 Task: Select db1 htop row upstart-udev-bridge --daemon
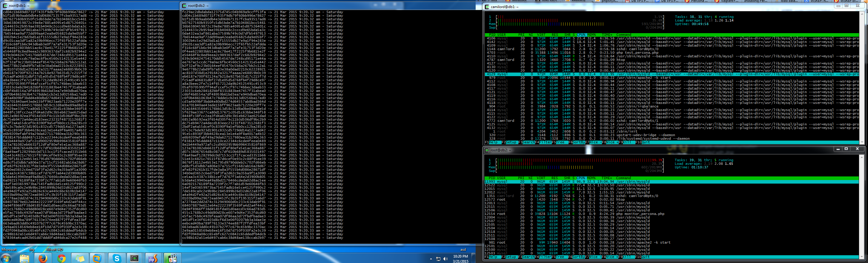(672, 135)
